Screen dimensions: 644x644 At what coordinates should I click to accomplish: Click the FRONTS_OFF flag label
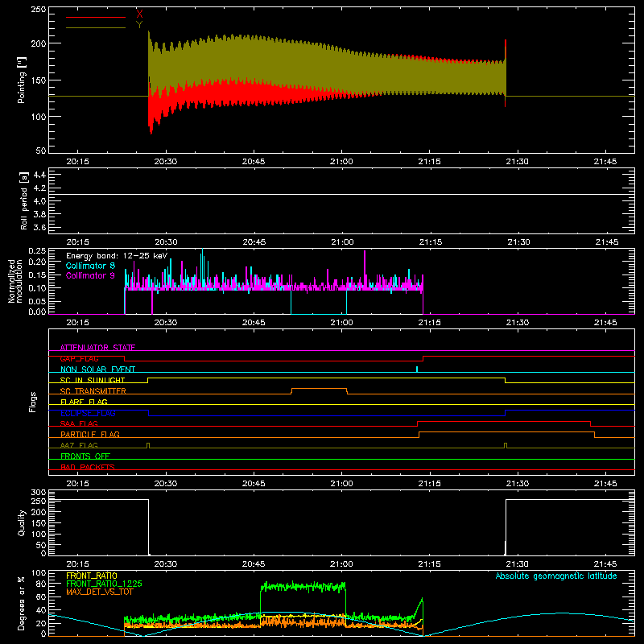click(85, 456)
